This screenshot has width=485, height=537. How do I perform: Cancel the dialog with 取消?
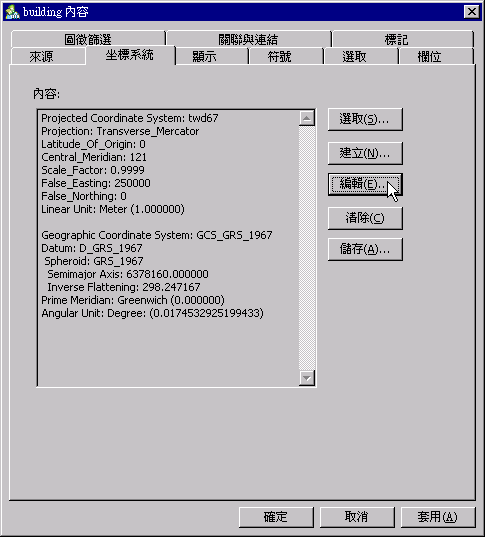[x=357, y=517]
